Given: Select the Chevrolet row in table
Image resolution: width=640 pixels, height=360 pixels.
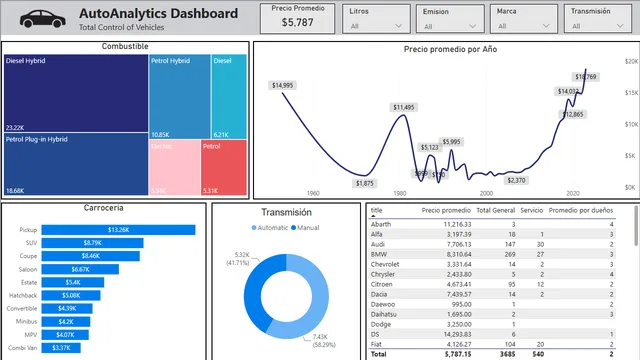Looking at the screenshot, I should coord(492,264).
